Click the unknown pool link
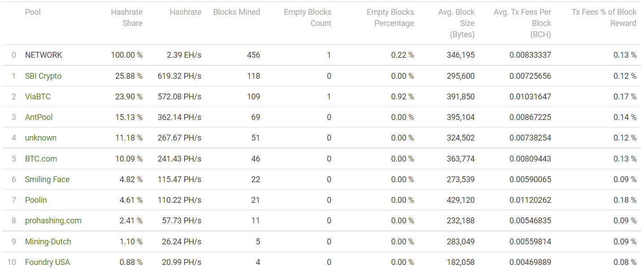The width and height of the screenshot is (644, 273). click(x=41, y=138)
